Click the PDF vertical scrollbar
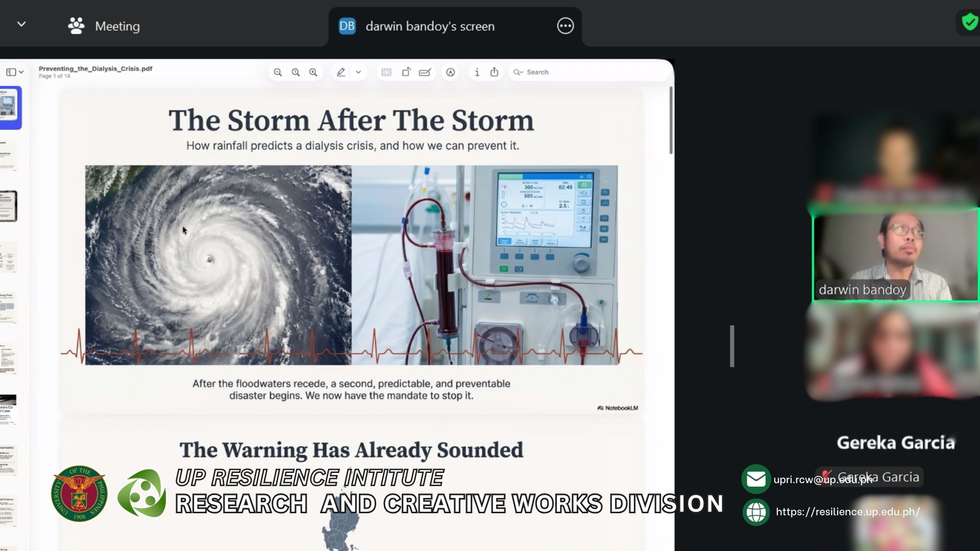Image resolution: width=980 pixels, height=551 pixels. 671,121
